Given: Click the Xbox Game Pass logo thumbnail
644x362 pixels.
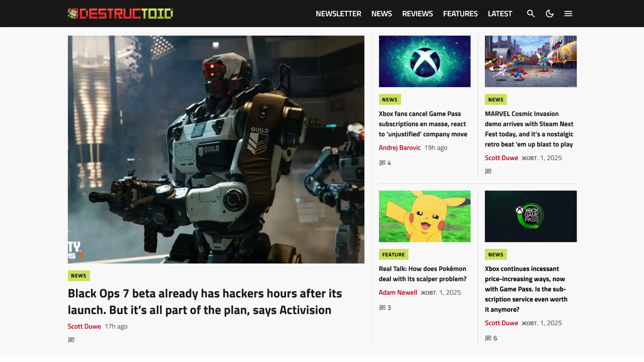Looking at the screenshot, I should (530, 216).
